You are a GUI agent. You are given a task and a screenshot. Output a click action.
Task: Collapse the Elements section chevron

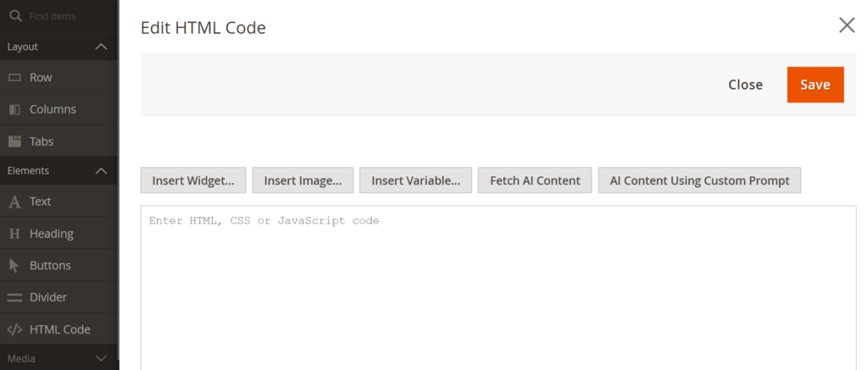click(101, 170)
